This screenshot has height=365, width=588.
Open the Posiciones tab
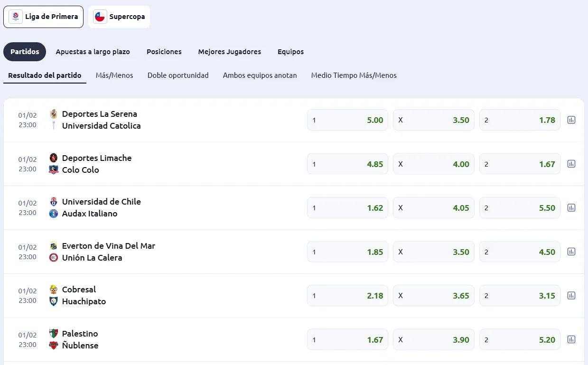(164, 52)
